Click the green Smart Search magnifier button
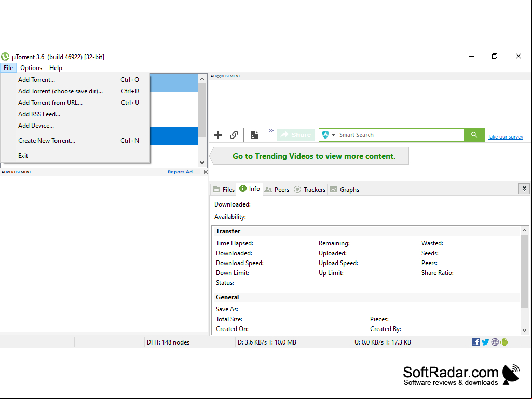The image size is (532, 399). coord(474,135)
